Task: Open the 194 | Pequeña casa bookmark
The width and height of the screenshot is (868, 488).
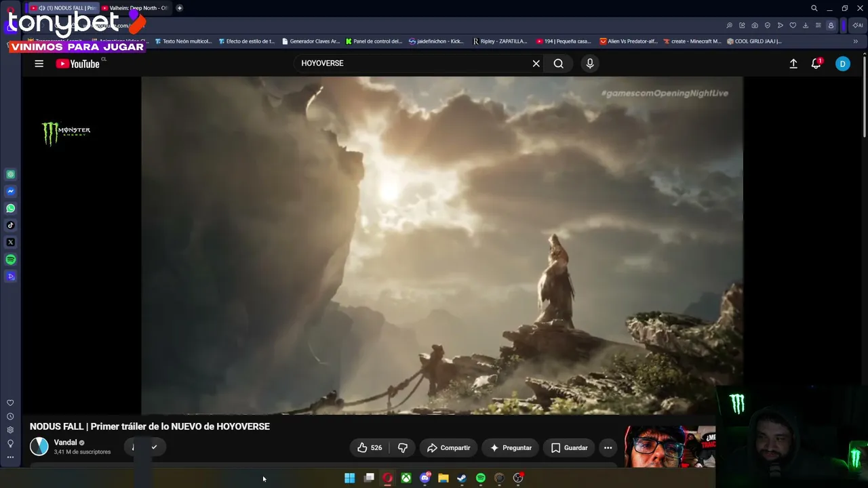Action: (564, 41)
